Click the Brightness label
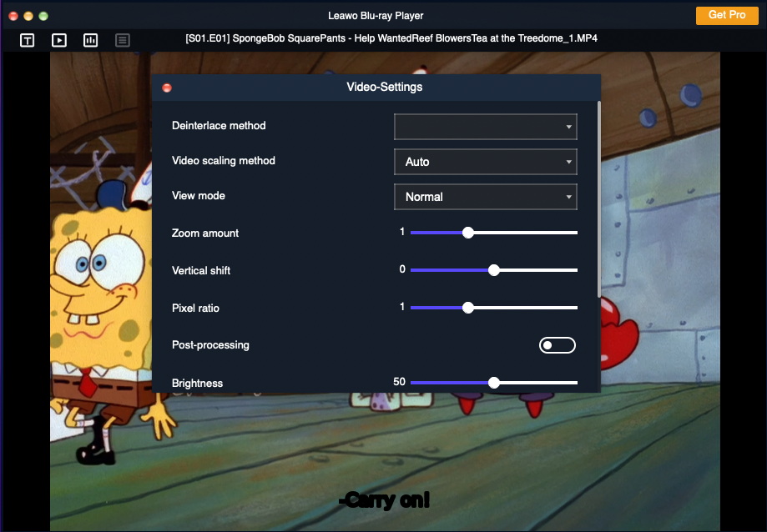This screenshot has height=532, width=767. click(197, 383)
